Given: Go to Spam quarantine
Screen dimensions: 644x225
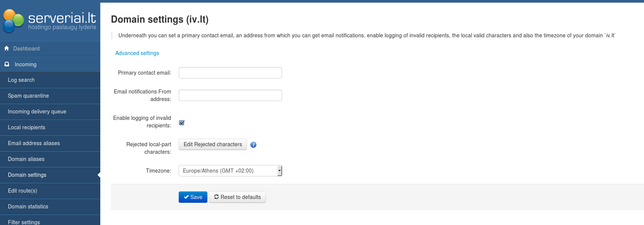Looking at the screenshot, I should (28, 96).
